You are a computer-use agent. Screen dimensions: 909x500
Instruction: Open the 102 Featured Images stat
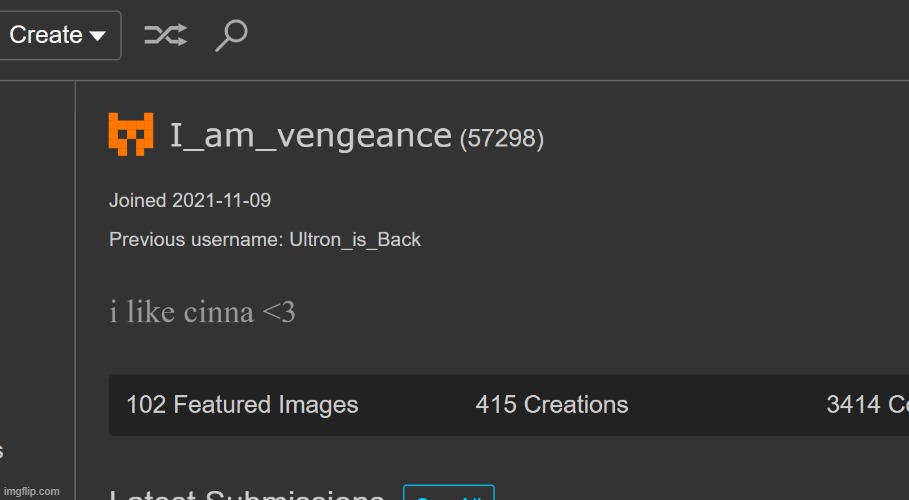click(x=242, y=405)
